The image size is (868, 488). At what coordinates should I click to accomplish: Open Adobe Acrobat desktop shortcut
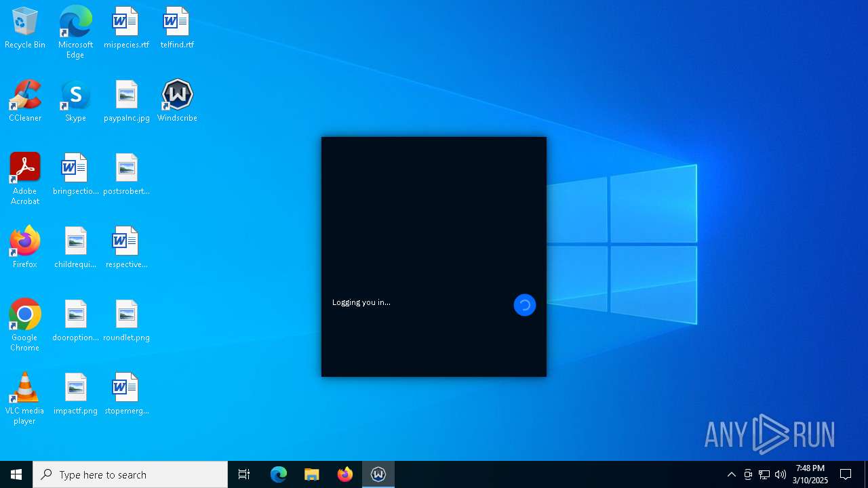25,179
